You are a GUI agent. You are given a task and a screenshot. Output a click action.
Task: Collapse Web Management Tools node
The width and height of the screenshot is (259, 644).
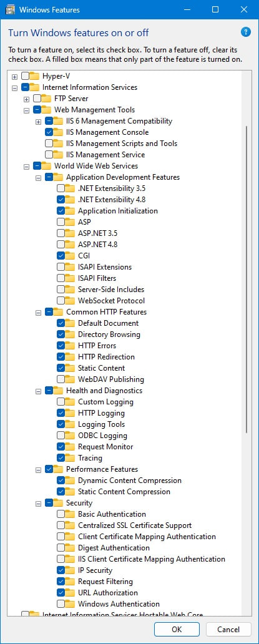click(x=27, y=110)
